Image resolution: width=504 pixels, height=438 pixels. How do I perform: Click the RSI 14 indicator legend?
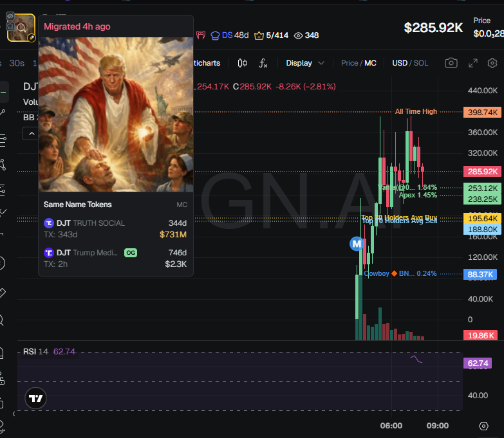(x=49, y=352)
